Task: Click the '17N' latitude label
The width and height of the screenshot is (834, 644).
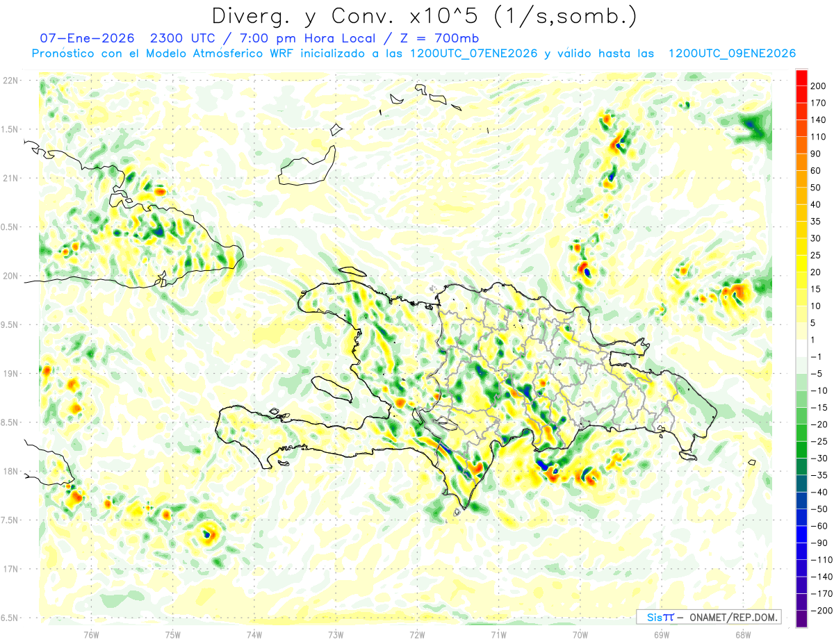Action: [x=9, y=568]
